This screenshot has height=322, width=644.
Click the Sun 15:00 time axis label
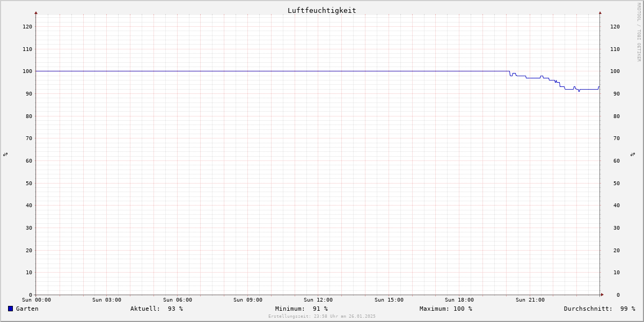coord(389,300)
